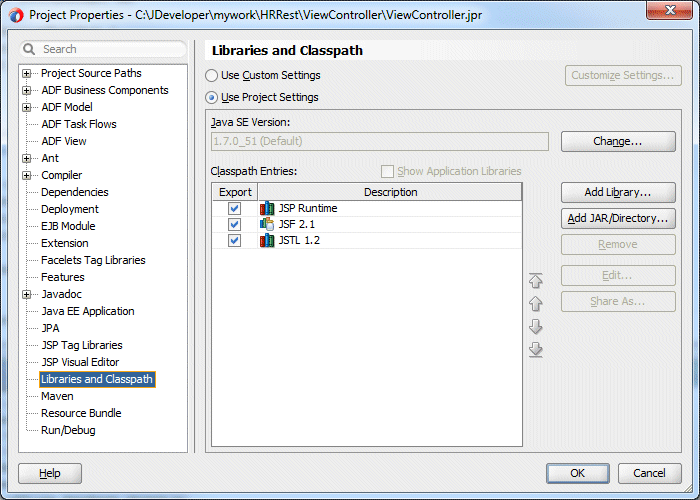Click Add JAR/Directory button
The width and height of the screenshot is (700, 500).
(x=618, y=218)
